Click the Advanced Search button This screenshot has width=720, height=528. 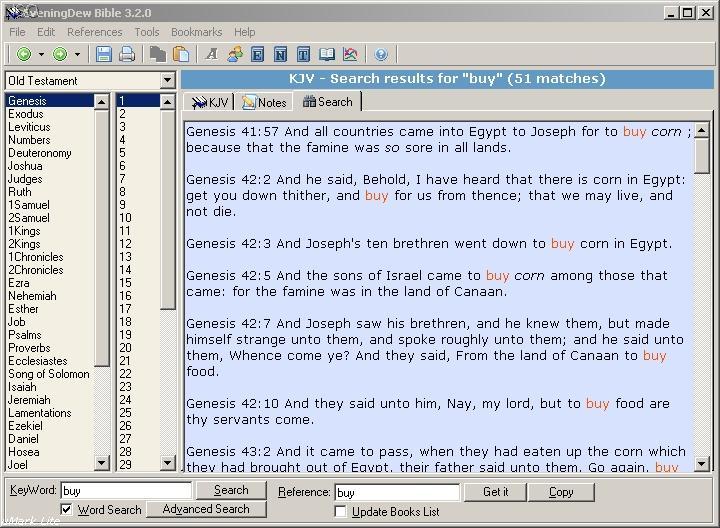(x=206, y=509)
